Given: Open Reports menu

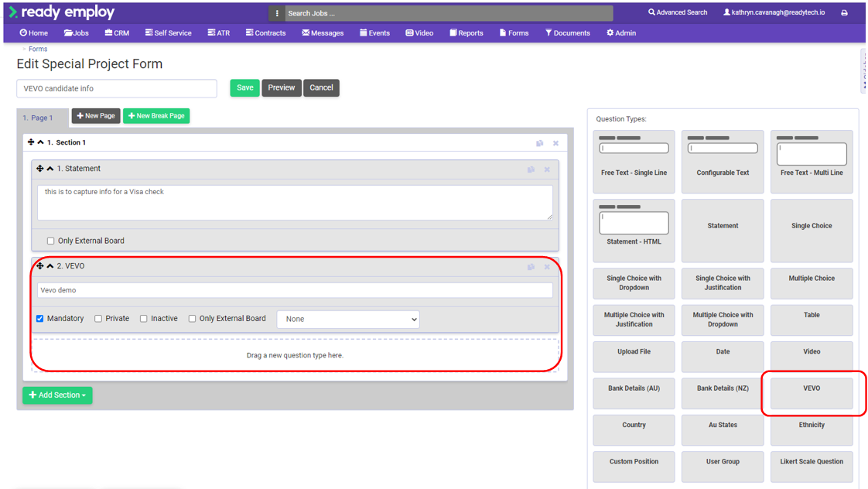Looking at the screenshot, I should click(466, 32).
